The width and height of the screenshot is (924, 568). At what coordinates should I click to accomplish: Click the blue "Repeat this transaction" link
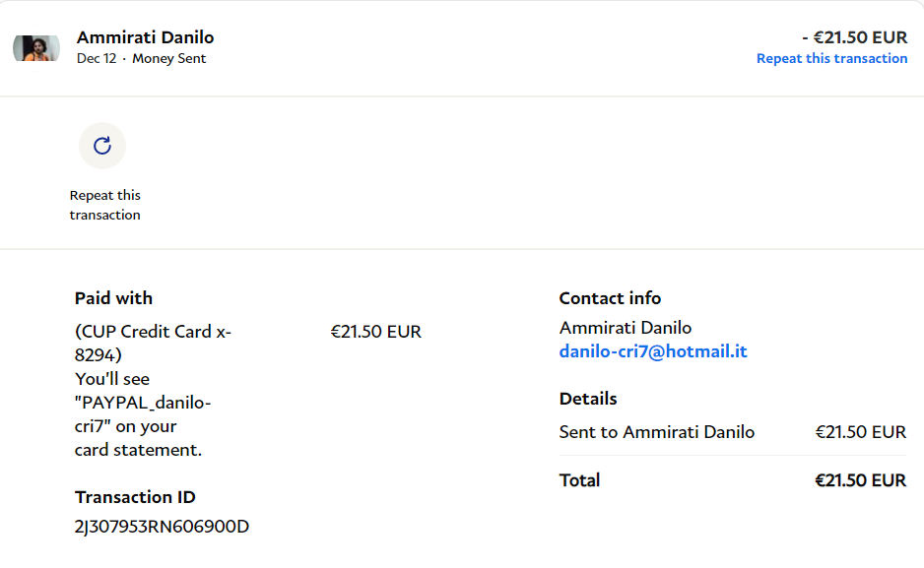click(x=831, y=58)
